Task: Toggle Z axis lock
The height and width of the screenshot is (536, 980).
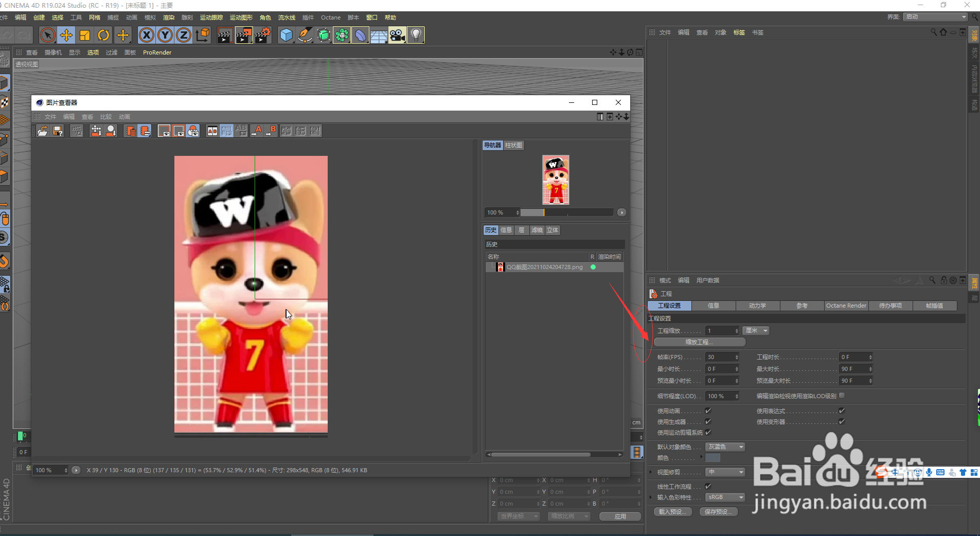Action: pyautogui.click(x=184, y=35)
